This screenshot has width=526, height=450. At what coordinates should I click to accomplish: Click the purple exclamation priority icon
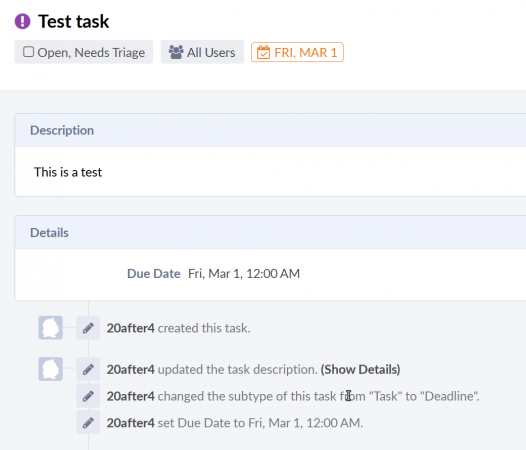(x=22, y=21)
